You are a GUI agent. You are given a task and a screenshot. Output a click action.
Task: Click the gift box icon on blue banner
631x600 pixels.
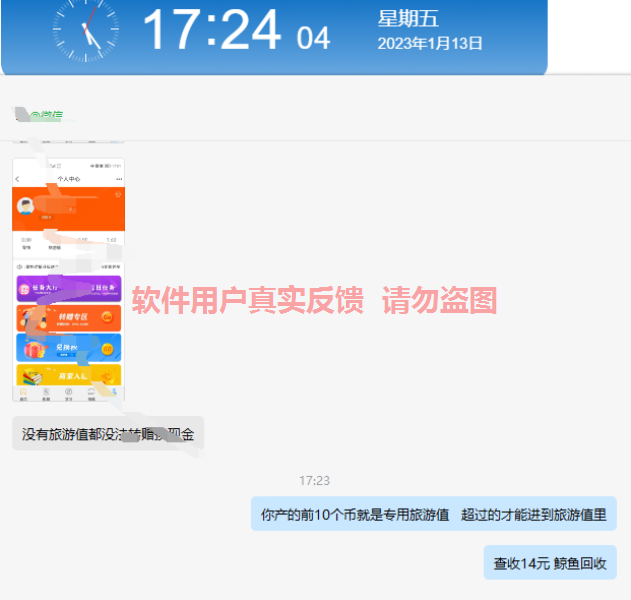(x=30, y=348)
